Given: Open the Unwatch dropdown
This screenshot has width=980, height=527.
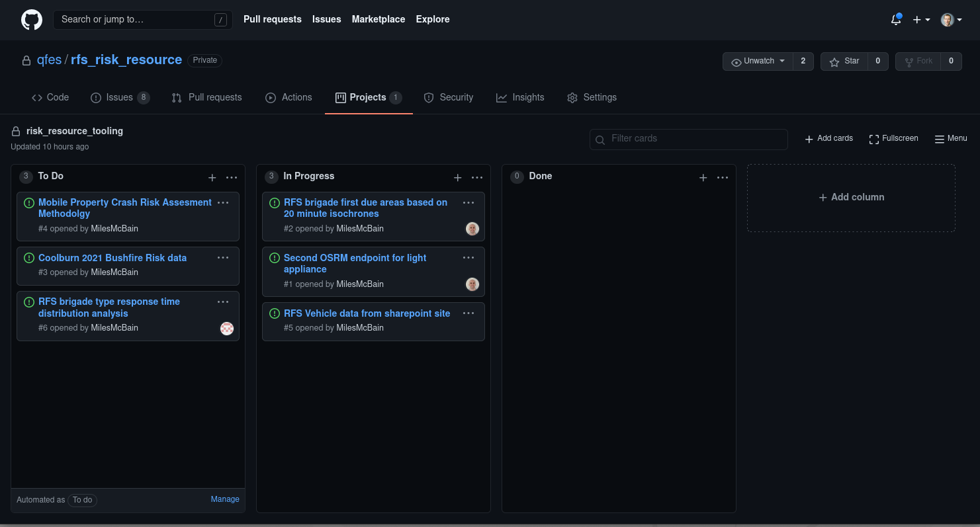Looking at the screenshot, I should (757, 61).
